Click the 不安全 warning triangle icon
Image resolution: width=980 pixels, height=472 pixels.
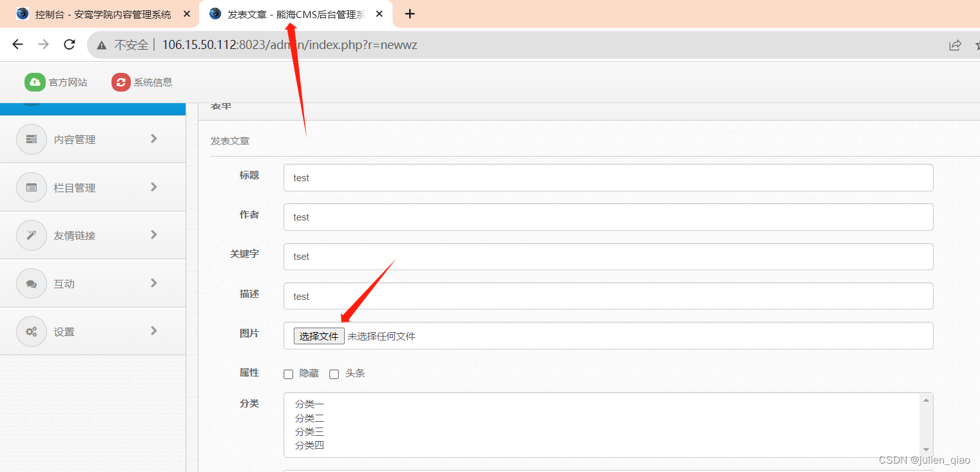[x=101, y=45]
